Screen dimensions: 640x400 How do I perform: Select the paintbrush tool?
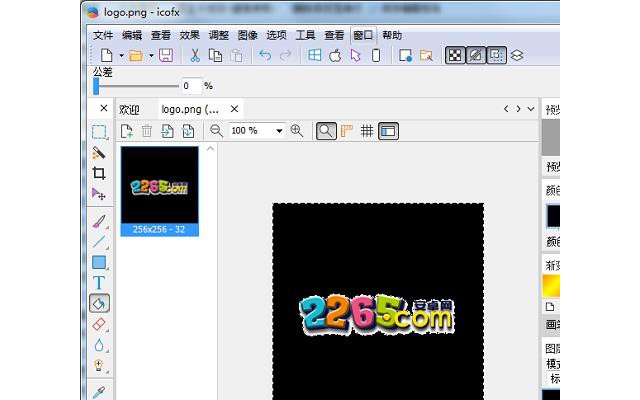pos(99,221)
